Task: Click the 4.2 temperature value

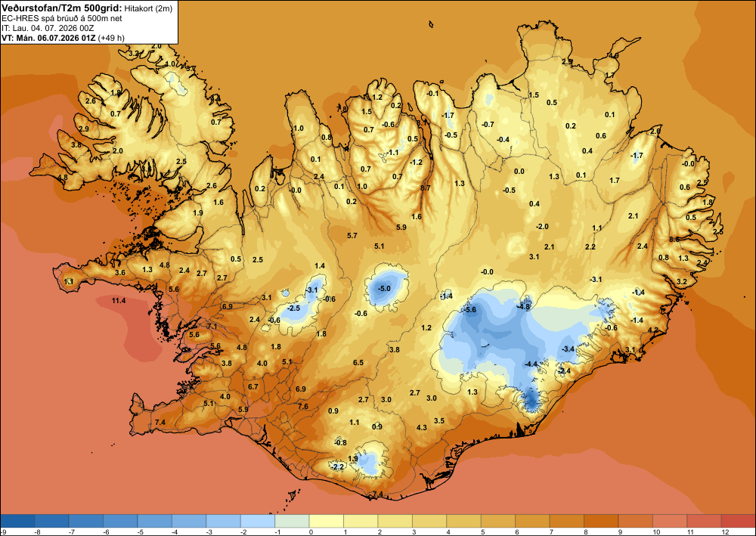Action: 653,330
